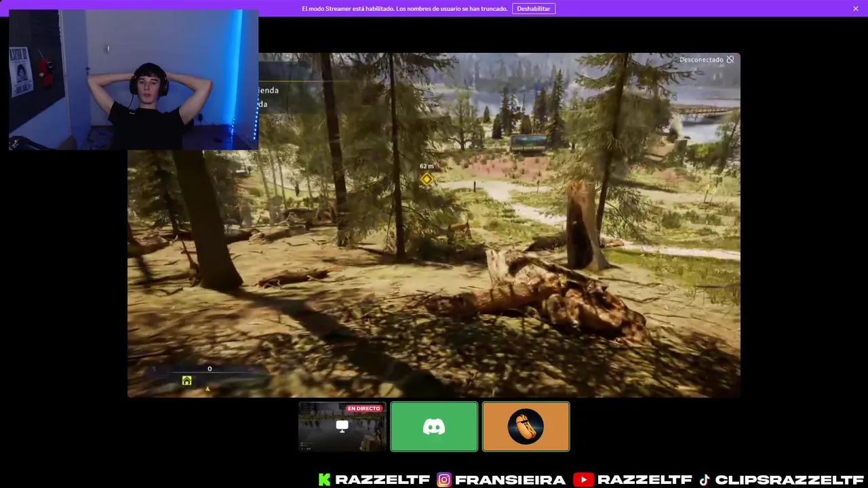868x488 pixels.
Task: Click the CLIPSRAZZELTF TikTok handle text
Action: 789,480
